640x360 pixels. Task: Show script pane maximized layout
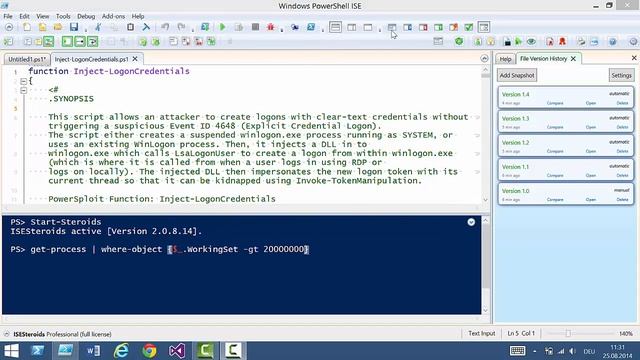(x=368, y=27)
